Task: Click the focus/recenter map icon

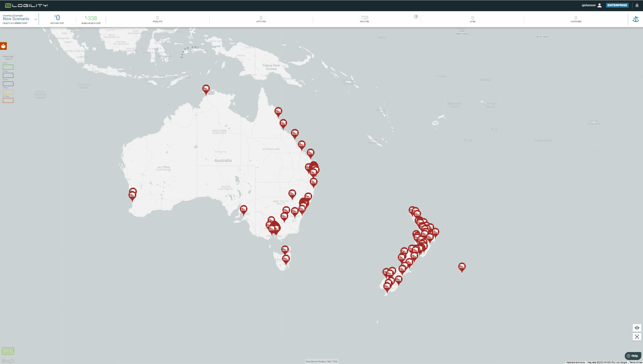Action: click(x=637, y=337)
